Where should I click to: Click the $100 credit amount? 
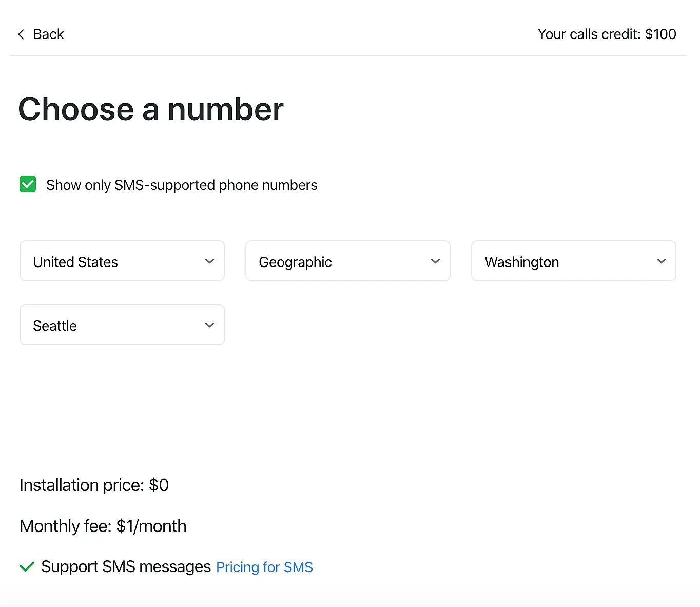660,34
